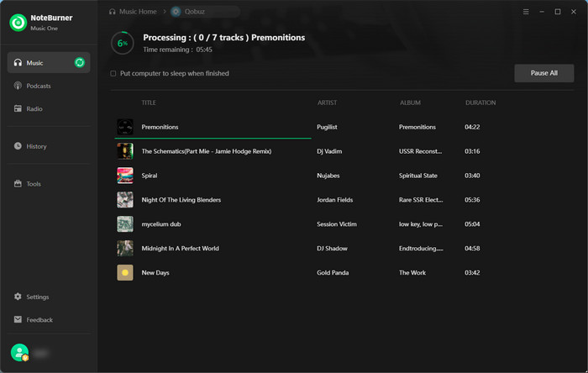
Task: Click the 6% circular progress indicator
Action: point(123,43)
